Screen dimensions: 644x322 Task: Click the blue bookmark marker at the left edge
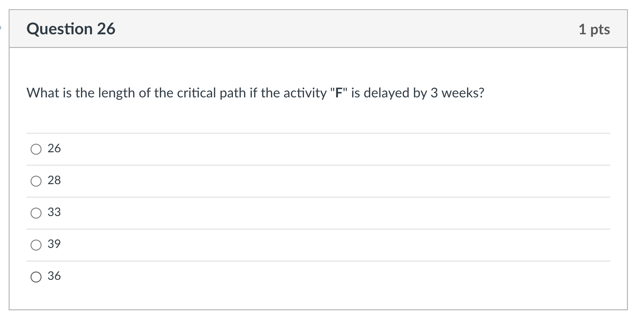click(x=2, y=27)
